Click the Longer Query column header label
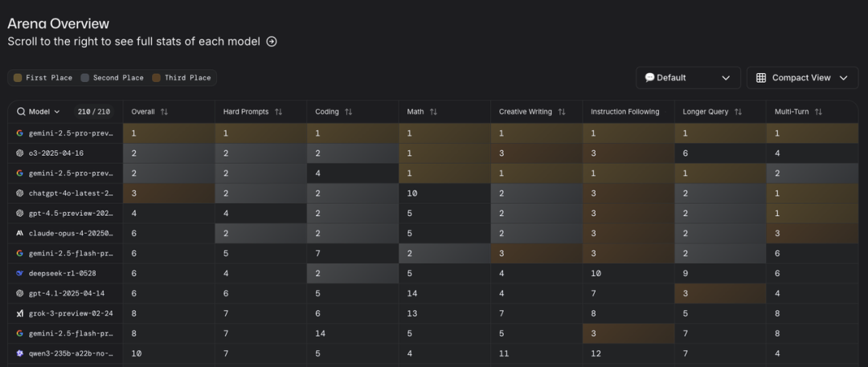The height and width of the screenshot is (367, 868). click(706, 112)
